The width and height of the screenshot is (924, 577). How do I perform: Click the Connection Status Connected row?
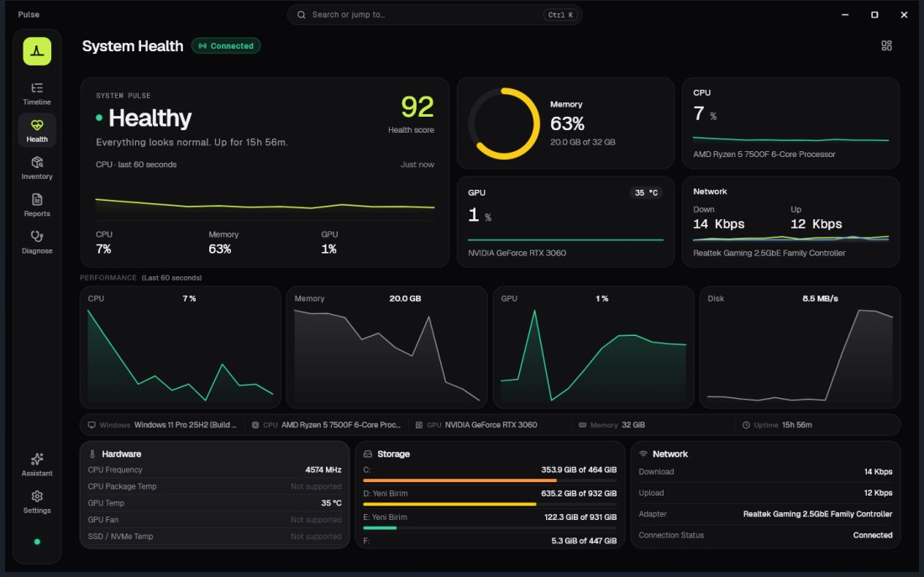[765, 535]
